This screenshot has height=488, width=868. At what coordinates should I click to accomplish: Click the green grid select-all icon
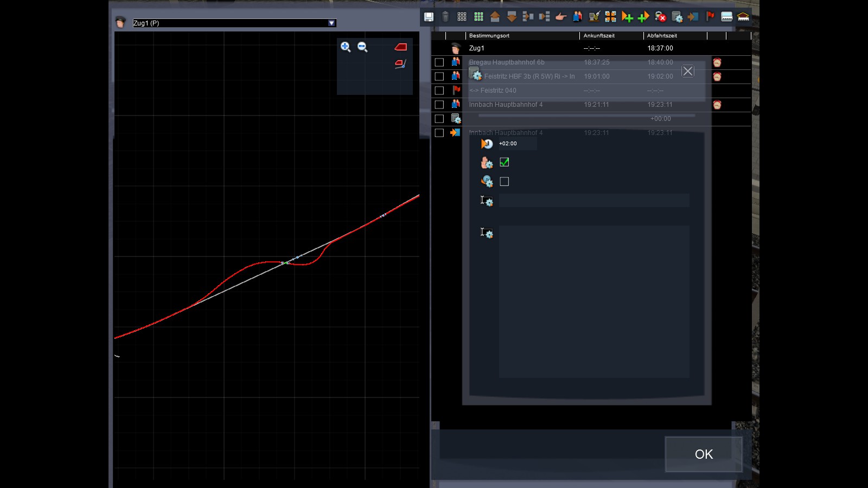click(x=478, y=17)
